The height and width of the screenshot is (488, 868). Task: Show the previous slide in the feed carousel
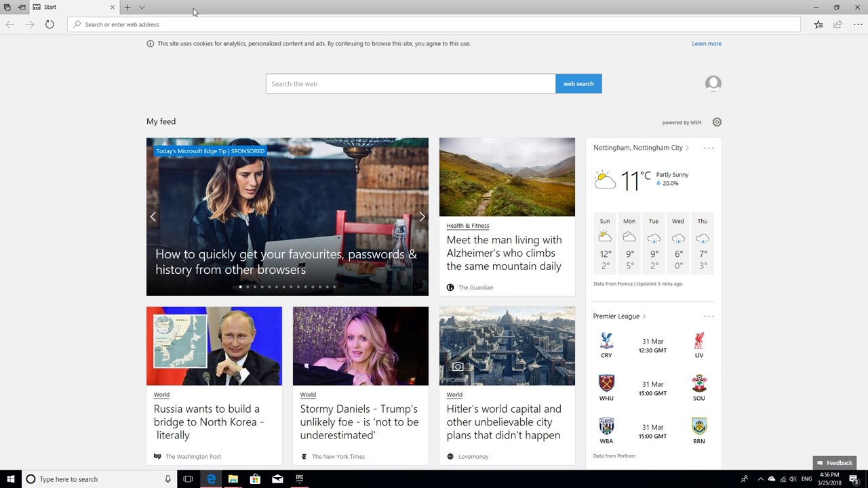153,217
